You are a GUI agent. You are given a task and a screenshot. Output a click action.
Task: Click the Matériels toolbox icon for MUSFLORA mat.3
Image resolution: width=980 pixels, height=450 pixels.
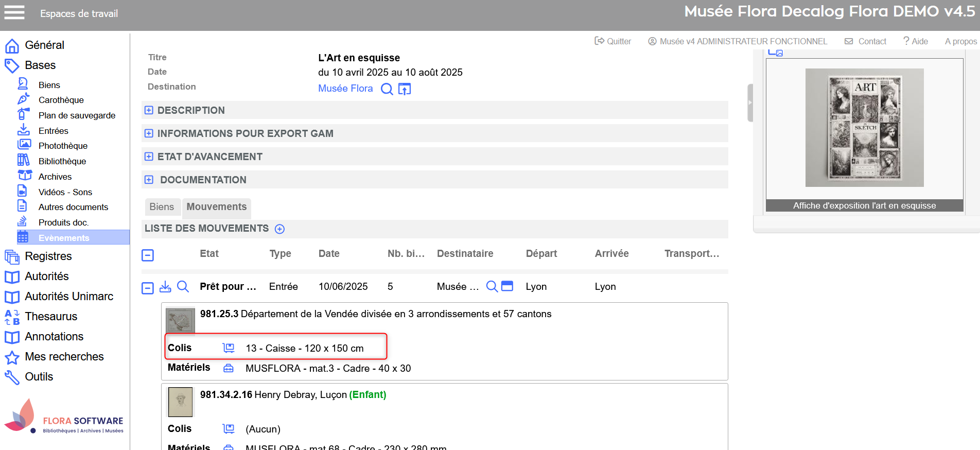pyautogui.click(x=229, y=368)
